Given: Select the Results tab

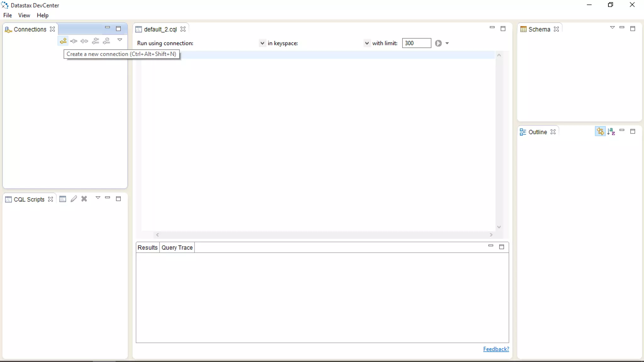Looking at the screenshot, I should click(x=147, y=248).
